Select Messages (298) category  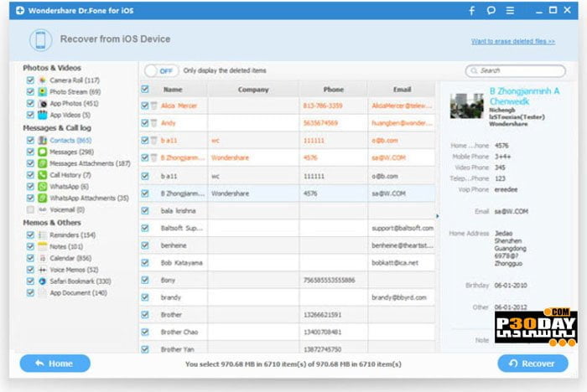(71, 152)
